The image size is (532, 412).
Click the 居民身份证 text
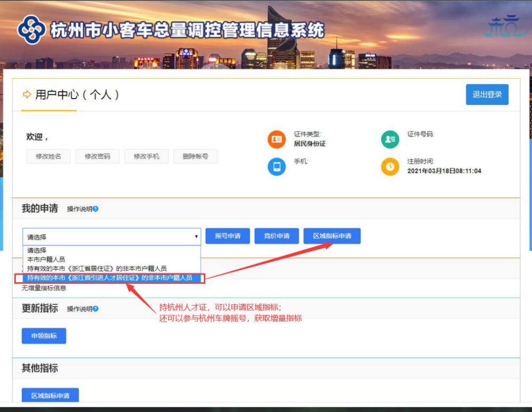(310, 144)
